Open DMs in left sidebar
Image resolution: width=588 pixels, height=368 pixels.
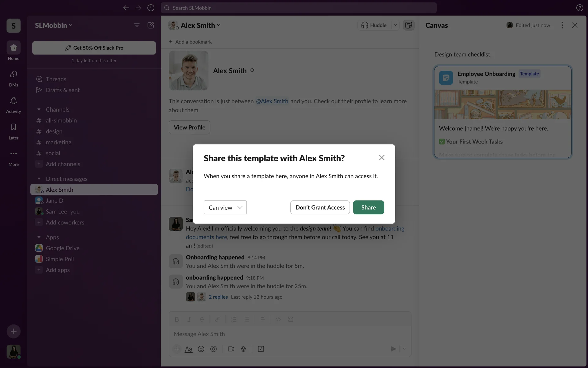click(13, 75)
